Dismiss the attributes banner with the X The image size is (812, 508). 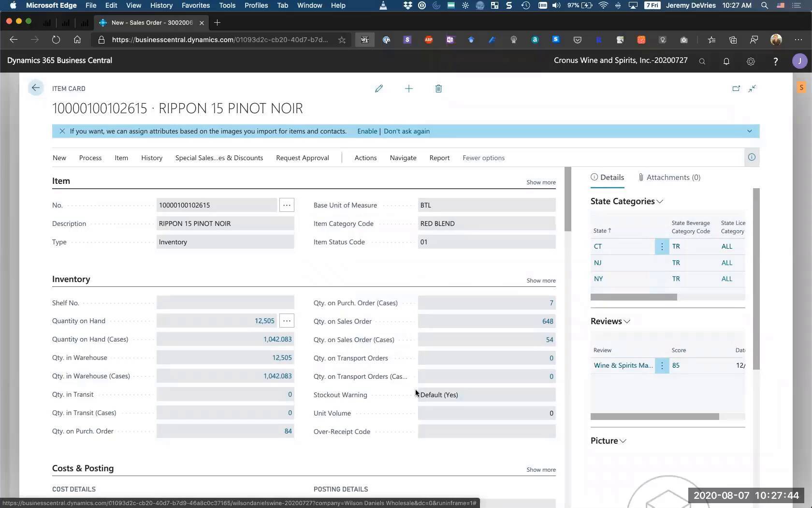[62, 131]
